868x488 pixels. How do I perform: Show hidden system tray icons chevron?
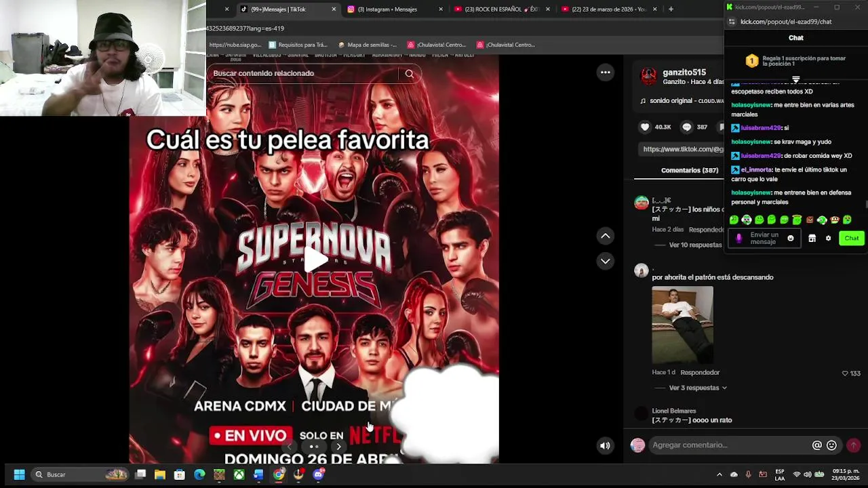click(x=719, y=474)
